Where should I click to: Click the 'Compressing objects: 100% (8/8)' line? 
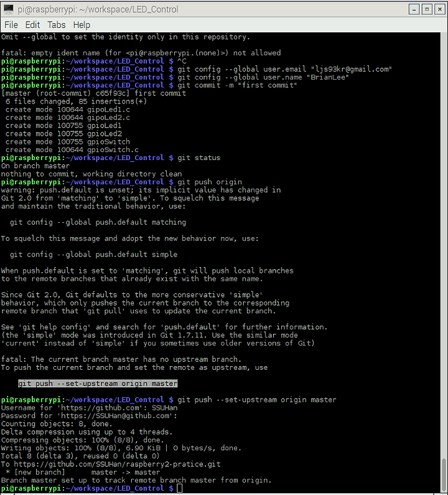point(83,440)
